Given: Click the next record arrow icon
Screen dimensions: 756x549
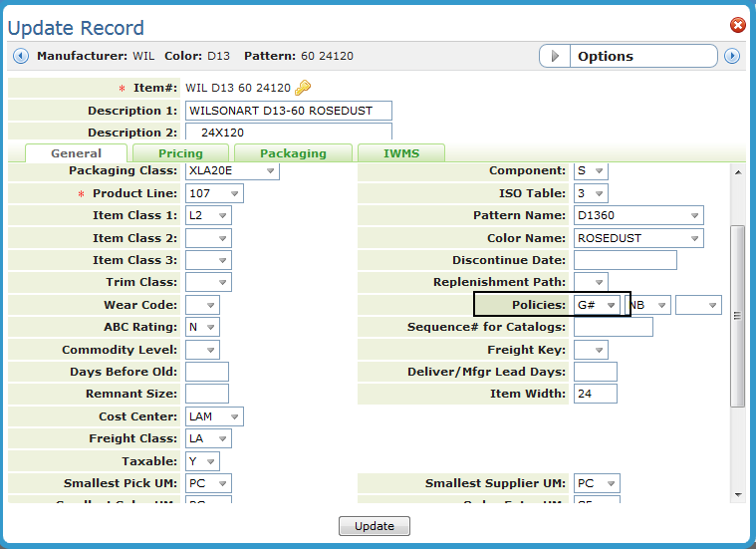Looking at the screenshot, I should (732, 56).
